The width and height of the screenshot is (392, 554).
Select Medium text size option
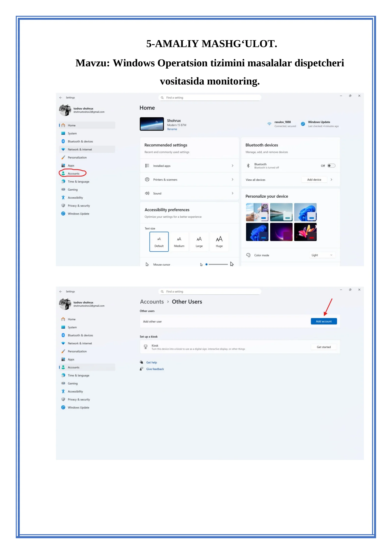pyautogui.click(x=179, y=242)
